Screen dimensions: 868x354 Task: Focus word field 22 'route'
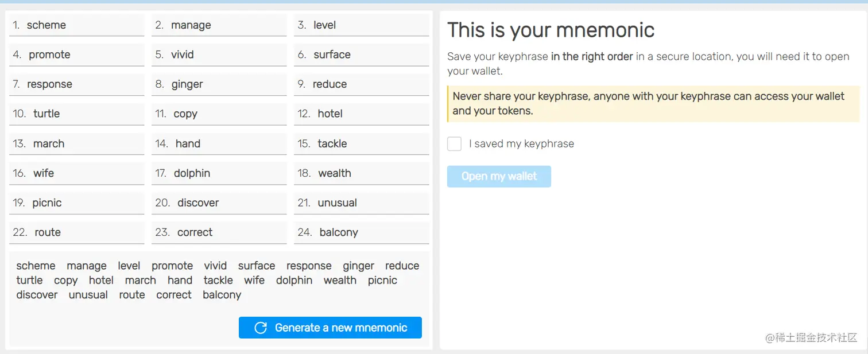(76, 232)
